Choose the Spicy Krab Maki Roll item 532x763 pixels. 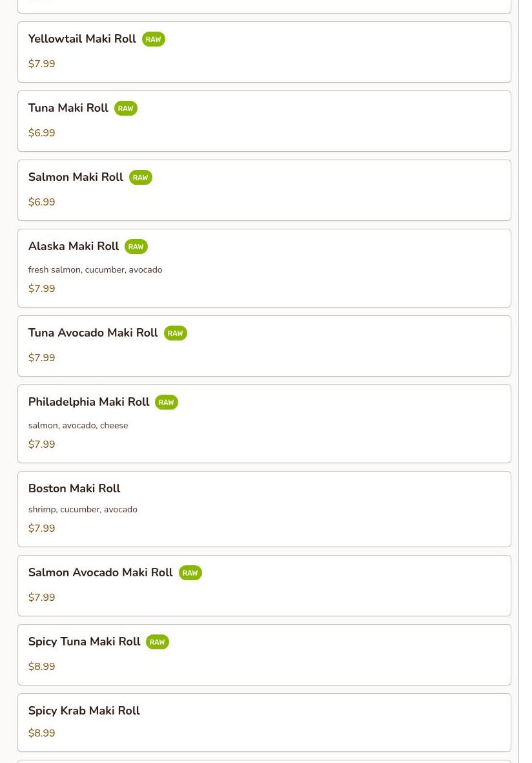264,722
